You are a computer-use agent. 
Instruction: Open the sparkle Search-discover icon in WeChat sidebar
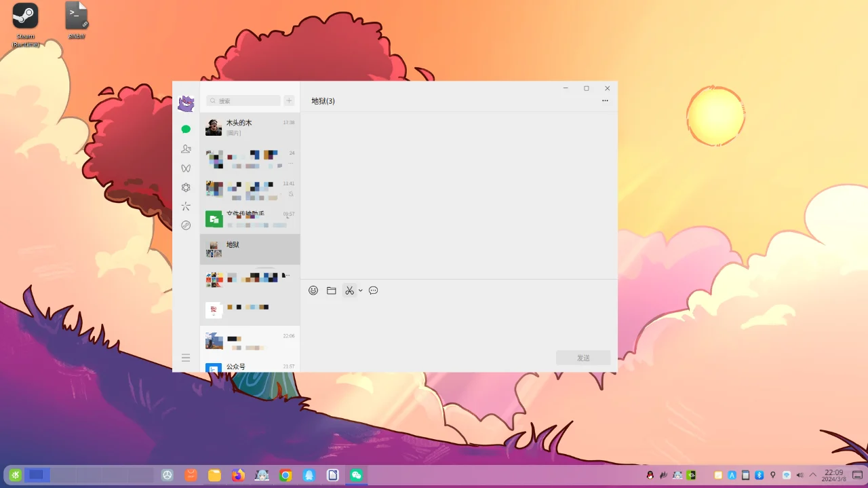186,206
